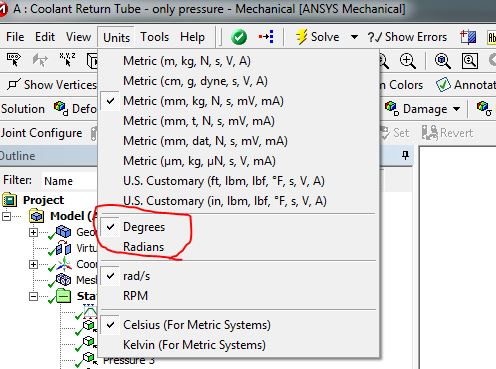Screen dimensions: 496x369
Task: Choose U.S. Customary (in, lbm, lbf)
Action: pyautogui.click(x=238, y=201)
